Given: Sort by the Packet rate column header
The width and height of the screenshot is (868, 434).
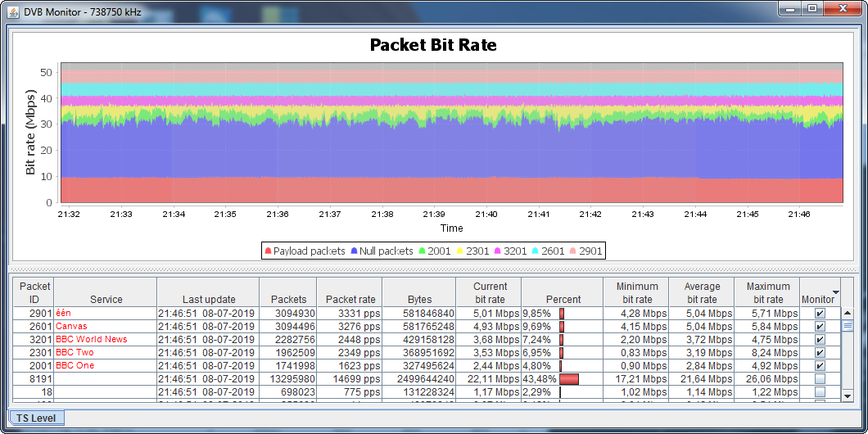Looking at the screenshot, I should [350, 300].
